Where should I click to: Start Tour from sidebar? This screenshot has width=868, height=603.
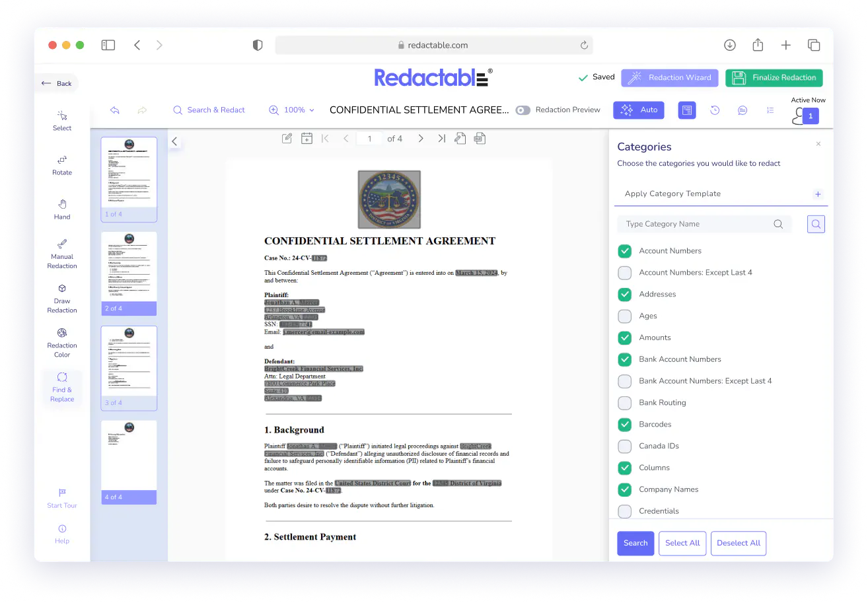point(62,499)
